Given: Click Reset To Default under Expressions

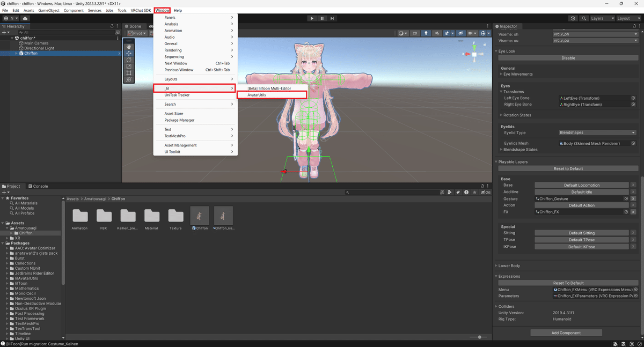Looking at the screenshot, I should [x=568, y=283].
